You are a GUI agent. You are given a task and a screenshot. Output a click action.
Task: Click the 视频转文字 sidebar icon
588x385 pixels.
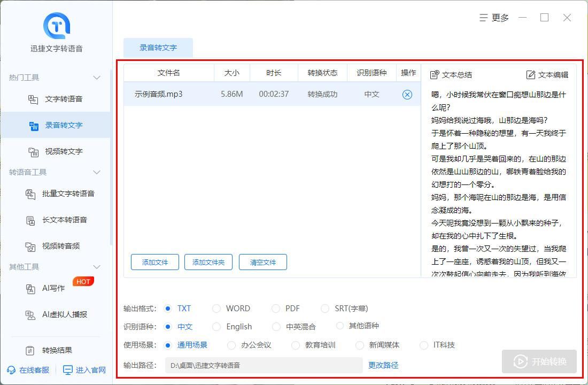(x=33, y=152)
